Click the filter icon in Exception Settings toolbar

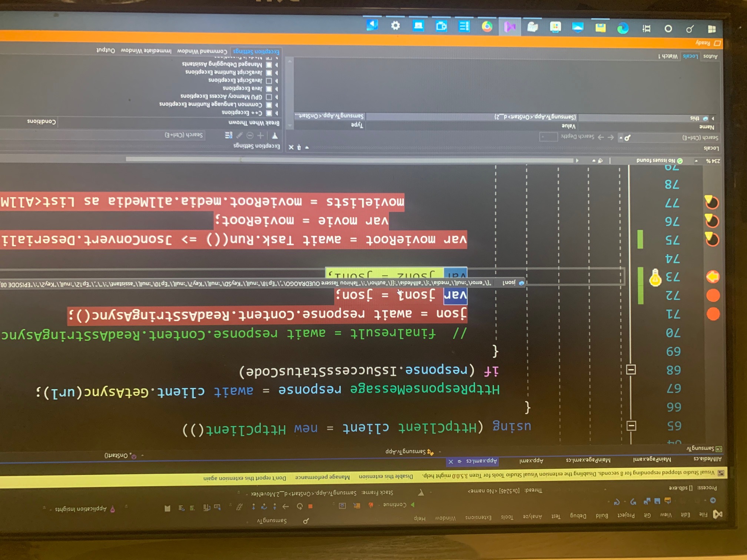(x=276, y=136)
